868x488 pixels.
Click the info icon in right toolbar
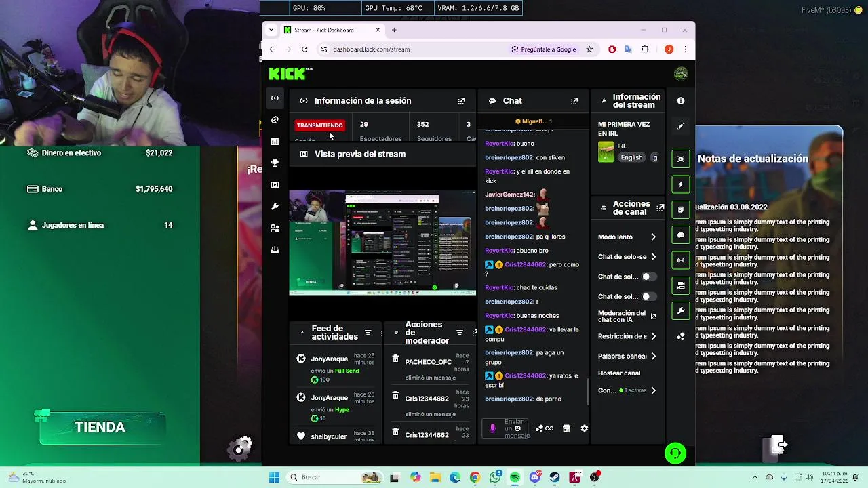[x=681, y=101]
